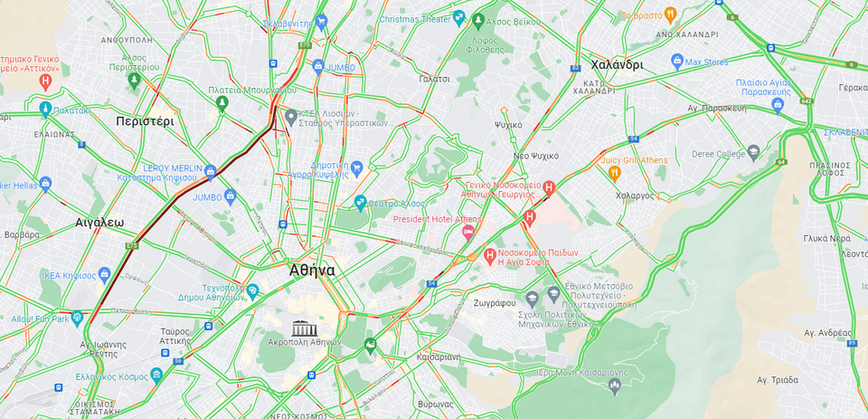
Task: Open the Νοσοκομείο Παίδων Αγία Σοφία hospital pin
Action: (x=489, y=255)
